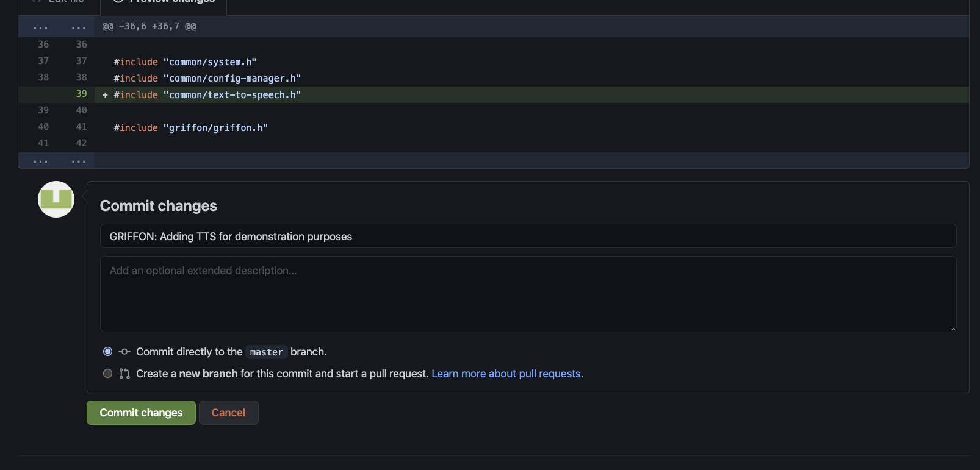Viewport: 980px width, 470px height.
Task: Click the added line "common/text-to-speech.h"
Action: click(x=207, y=94)
